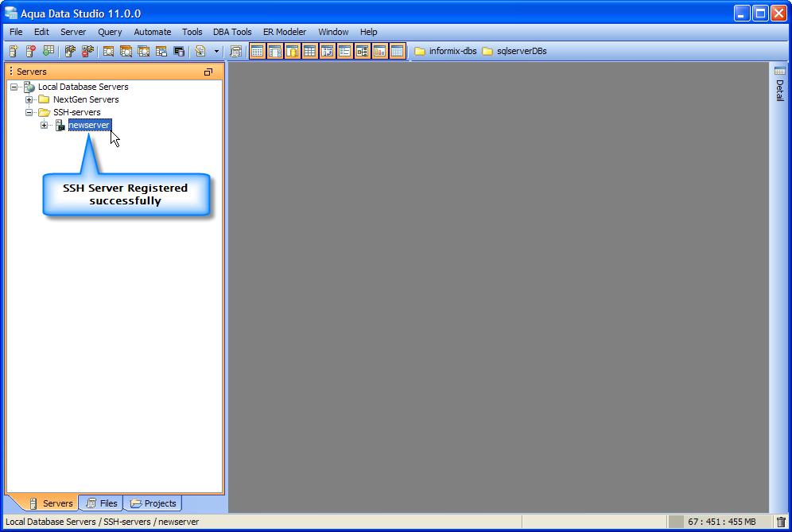Open the ER Modeler menu
Screen dimensions: 792x532
tap(285, 32)
